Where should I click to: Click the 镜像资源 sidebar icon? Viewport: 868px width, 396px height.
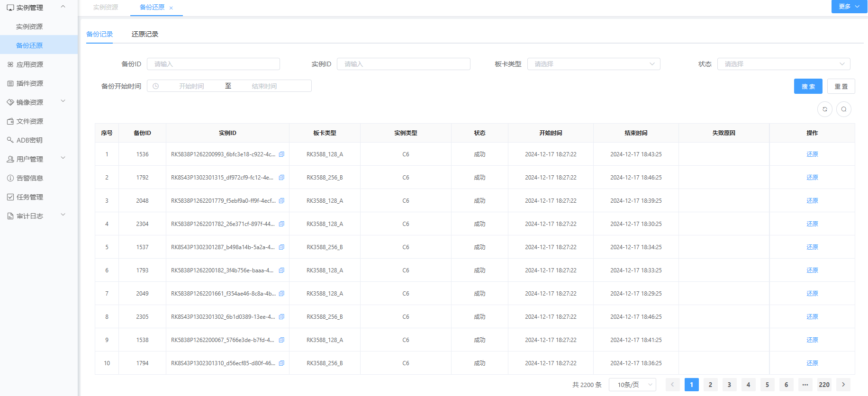[10, 102]
